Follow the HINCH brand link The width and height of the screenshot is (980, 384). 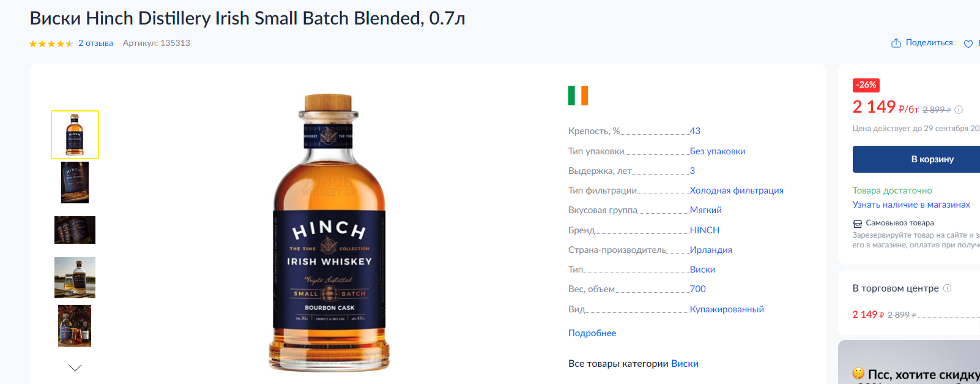pyautogui.click(x=705, y=230)
